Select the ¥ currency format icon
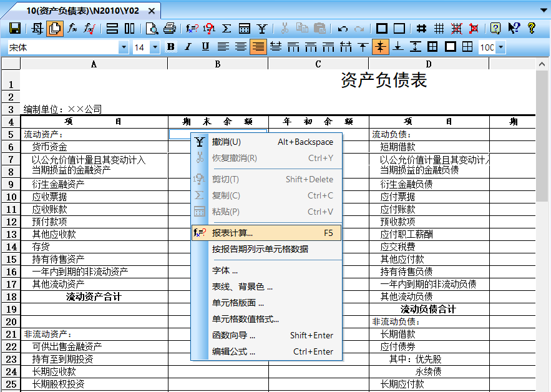 (263, 28)
